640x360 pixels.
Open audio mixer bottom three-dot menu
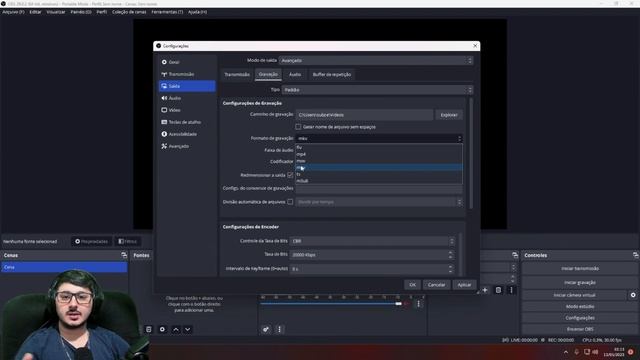[280, 329]
